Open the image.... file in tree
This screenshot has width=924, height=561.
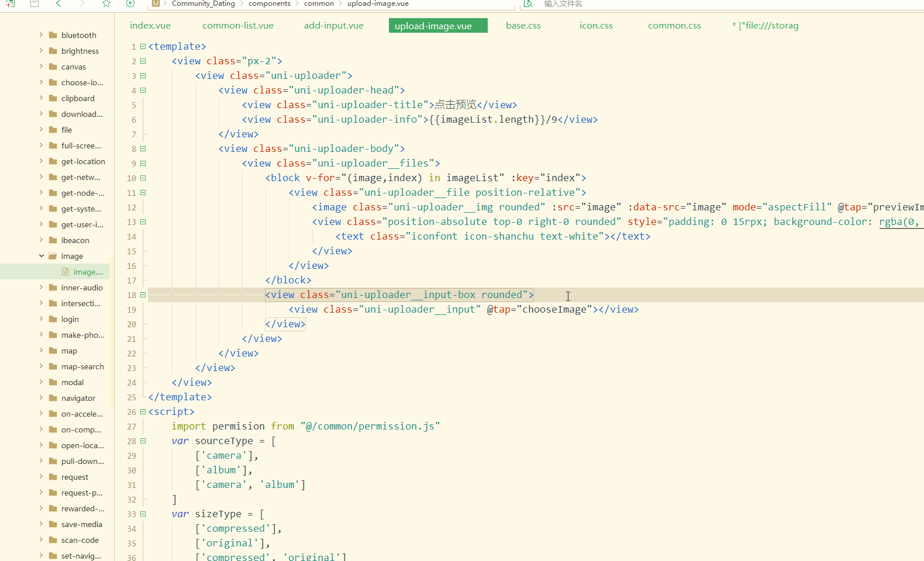coord(88,272)
